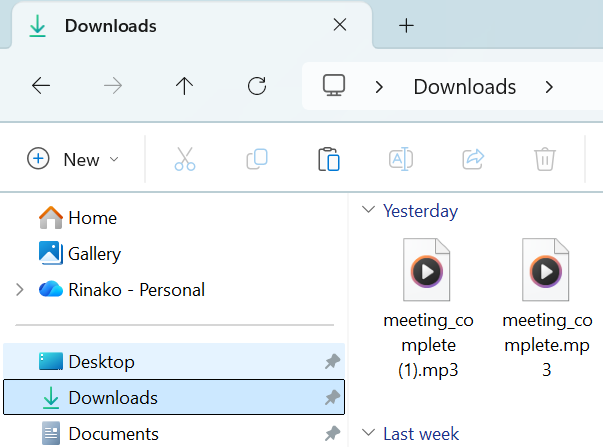Open the New item dropdown

(x=73, y=159)
